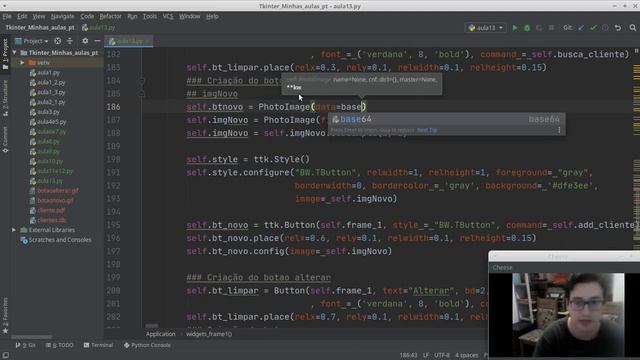Collapse all icon in Project panel header
This screenshot has width=640, height=360.
(x=70, y=41)
